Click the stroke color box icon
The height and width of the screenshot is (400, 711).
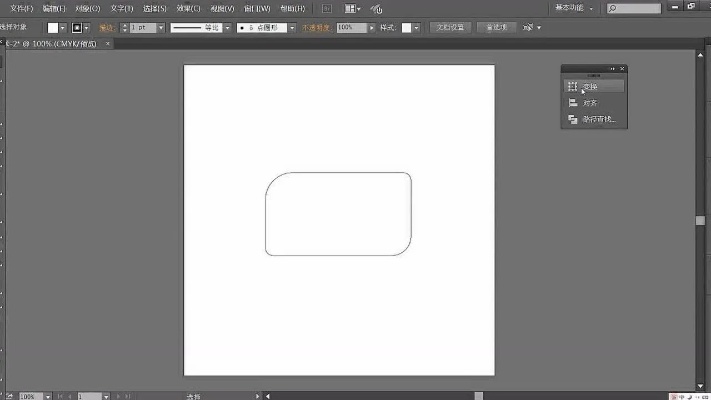77,28
